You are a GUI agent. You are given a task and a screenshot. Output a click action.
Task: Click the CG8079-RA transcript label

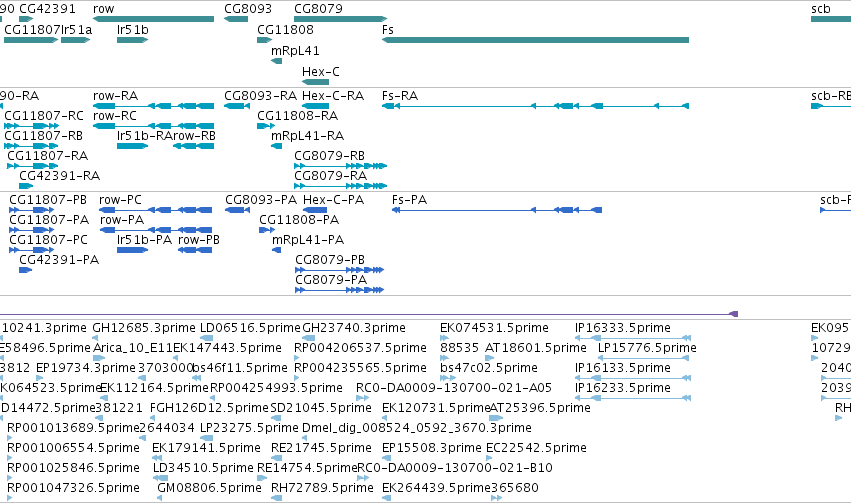(331, 176)
